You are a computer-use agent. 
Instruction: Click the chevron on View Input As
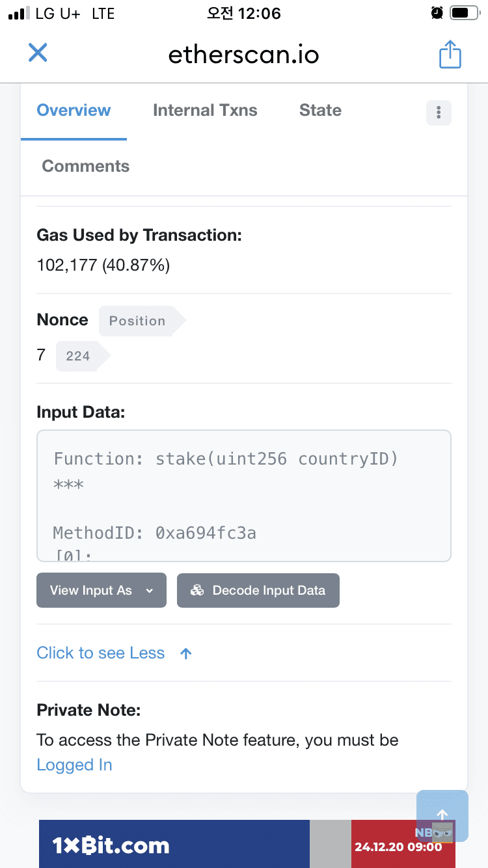tap(150, 591)
